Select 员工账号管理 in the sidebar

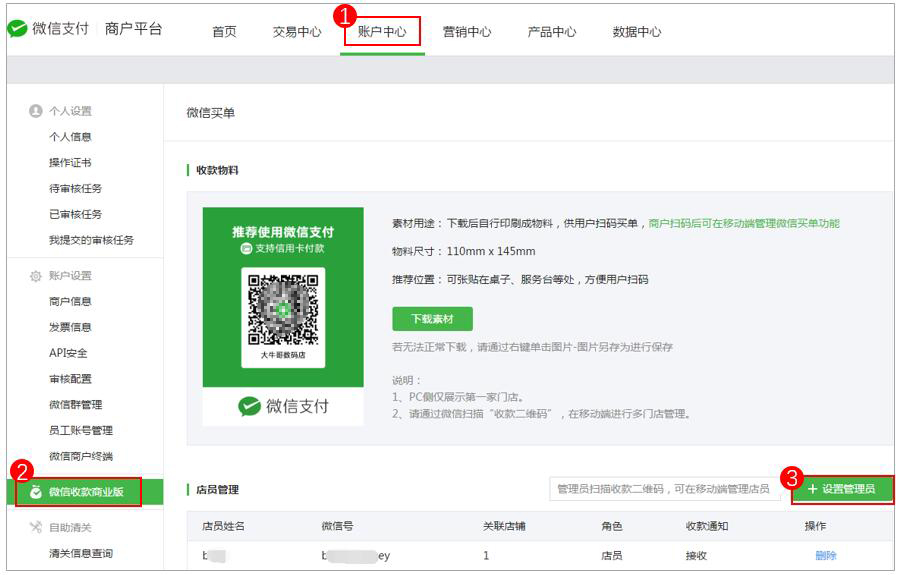click(81, 430)
